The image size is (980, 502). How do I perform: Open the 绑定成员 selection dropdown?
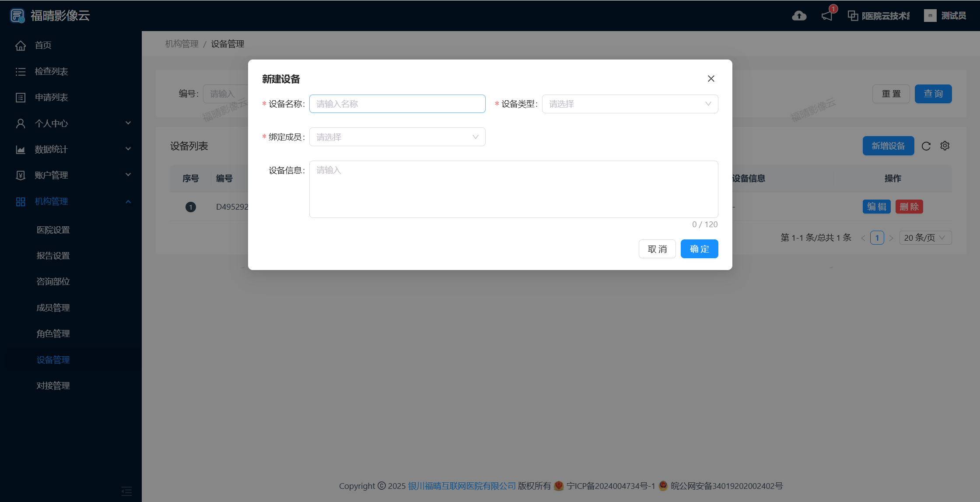pyautogui.click(x=396, y=137)
